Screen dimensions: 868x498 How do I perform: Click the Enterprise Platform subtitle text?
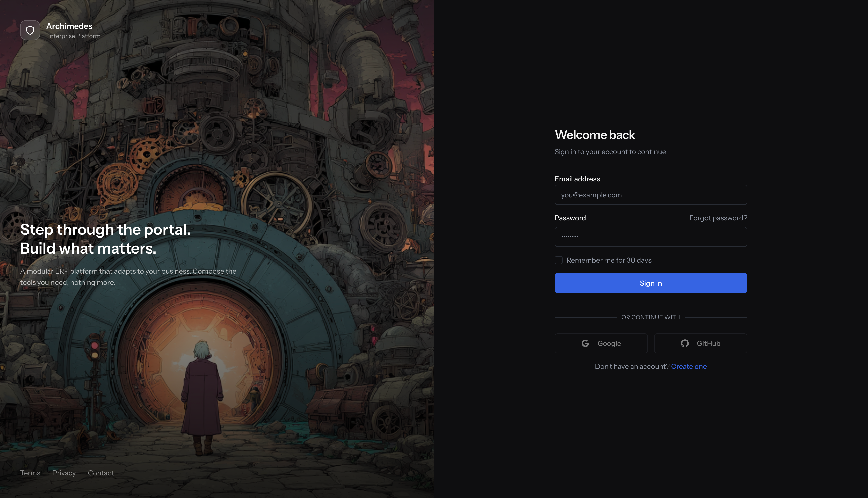(x=73, y=36)
